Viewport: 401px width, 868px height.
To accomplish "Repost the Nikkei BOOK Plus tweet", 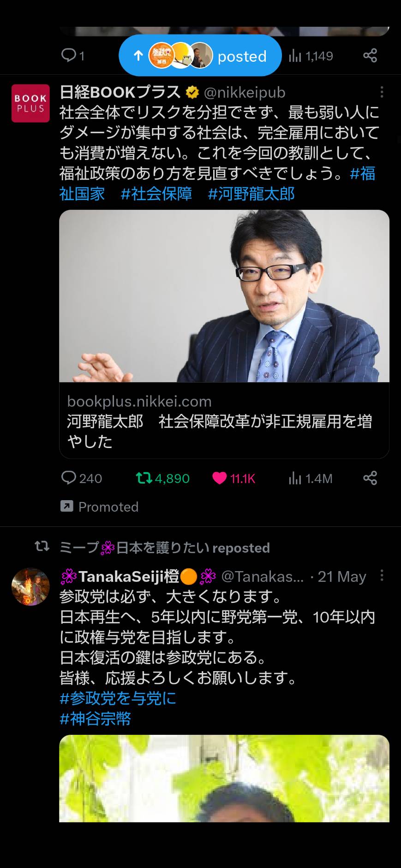I will 163,478.
